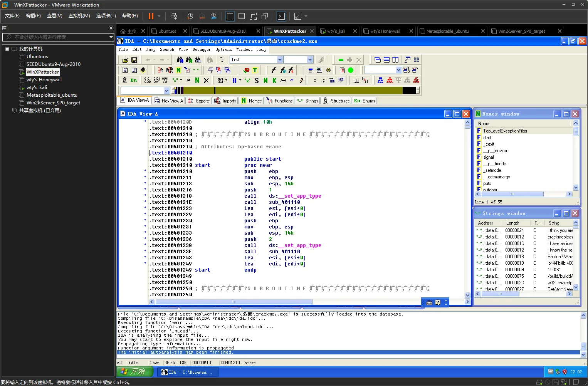Open the dropdown arrow next to pause button
The width and height of the screenshot is (588, 386).
(159, 16)
